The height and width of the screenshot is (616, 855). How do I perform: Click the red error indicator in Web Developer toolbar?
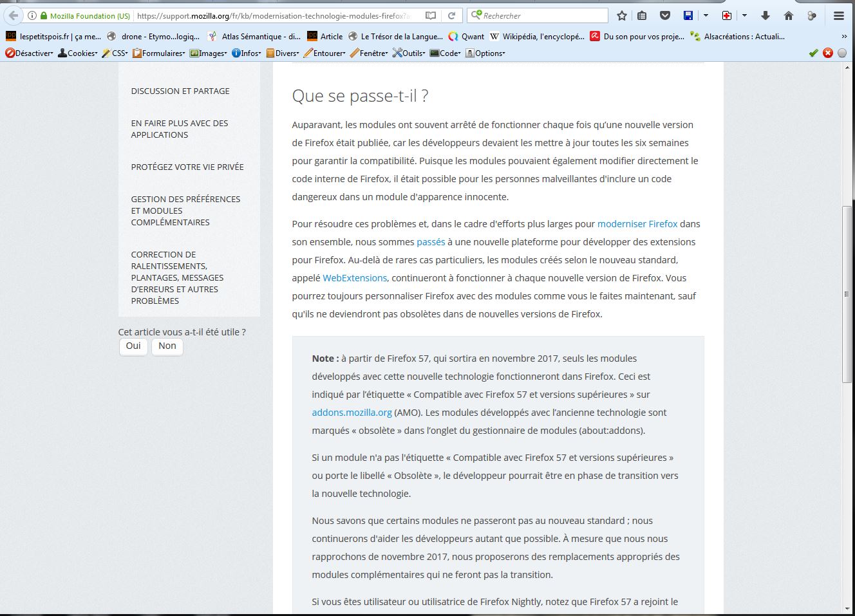tap(828, 53)
